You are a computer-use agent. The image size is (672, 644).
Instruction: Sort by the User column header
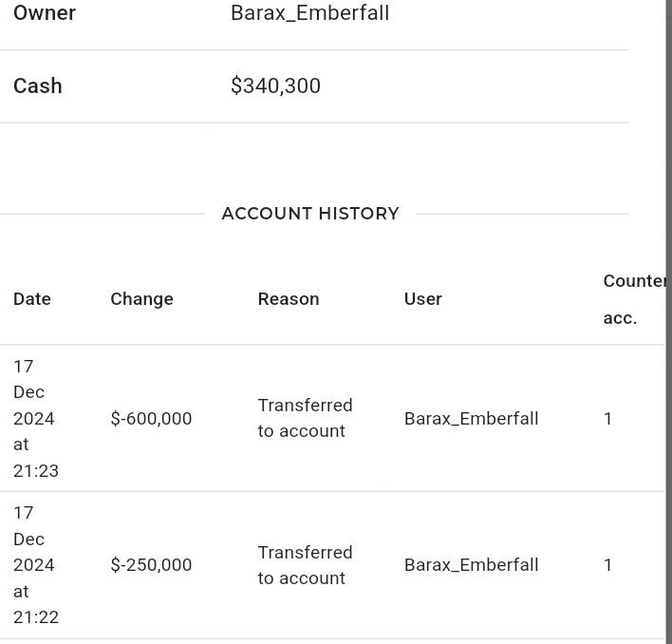423,299
